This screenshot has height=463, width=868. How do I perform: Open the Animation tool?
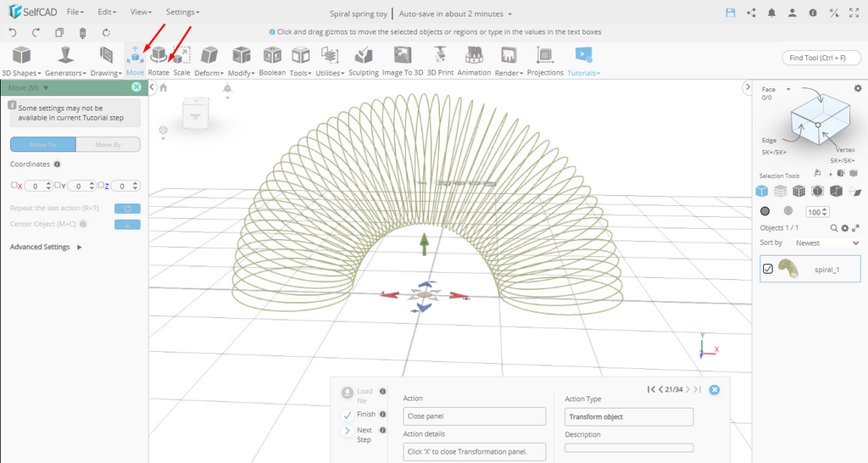(474, 61)
